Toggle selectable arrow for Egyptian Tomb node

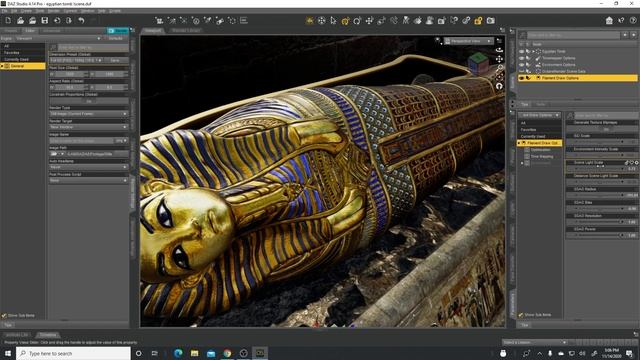[528, 51]
